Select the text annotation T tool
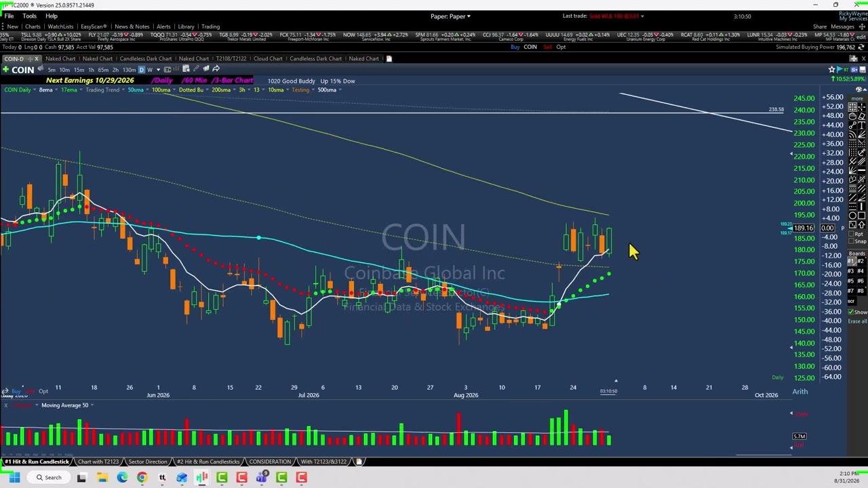Screen dimensions: 868x488 coord(862,125)
